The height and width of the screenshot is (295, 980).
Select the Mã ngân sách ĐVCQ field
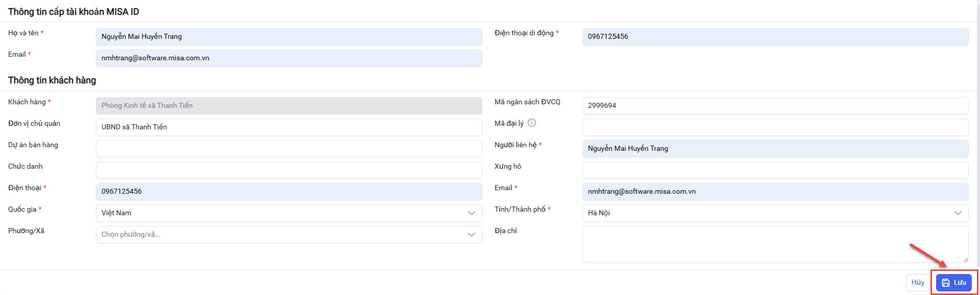click(x=775, y=106)
